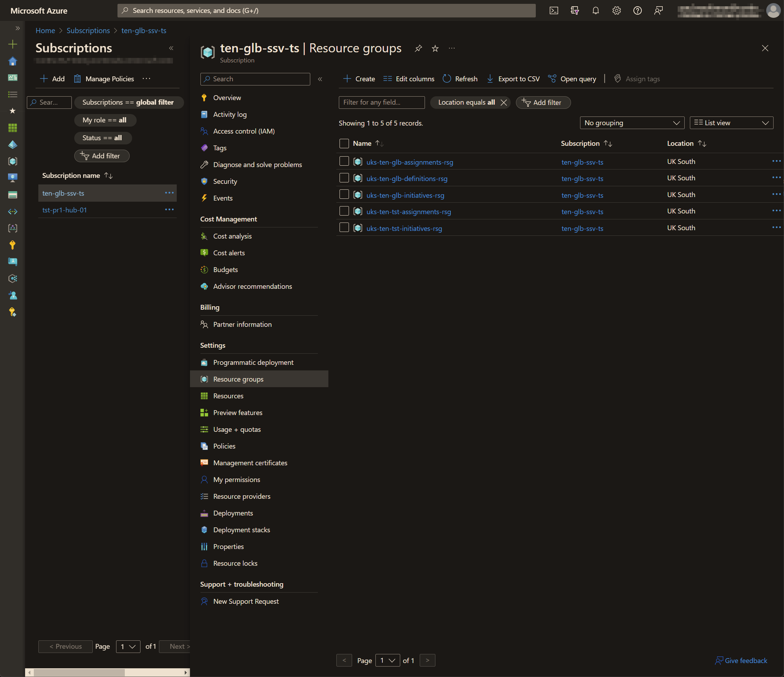Refresh the resource groups list
784x677 pixels.
(460, 79)
